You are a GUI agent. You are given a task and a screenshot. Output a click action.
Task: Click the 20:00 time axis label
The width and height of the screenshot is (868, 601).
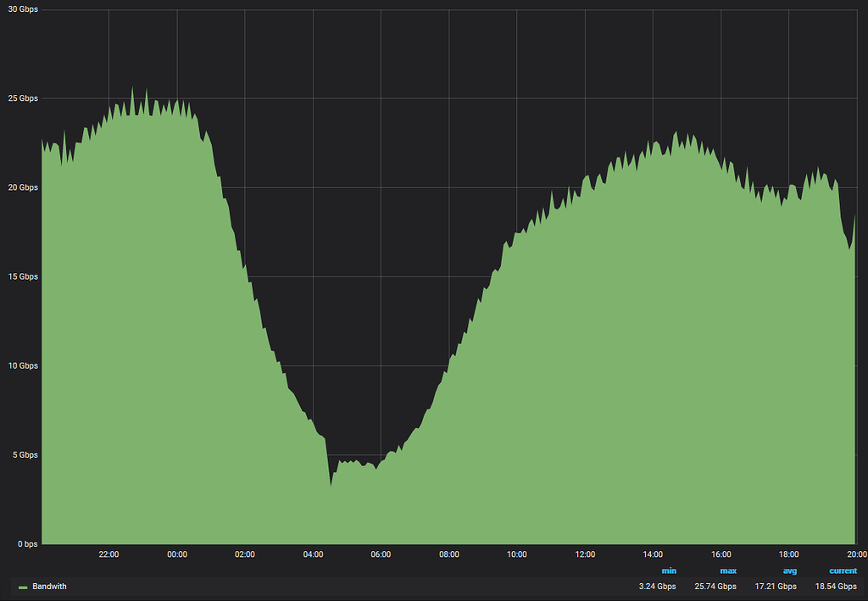click(x=856, y=554)
